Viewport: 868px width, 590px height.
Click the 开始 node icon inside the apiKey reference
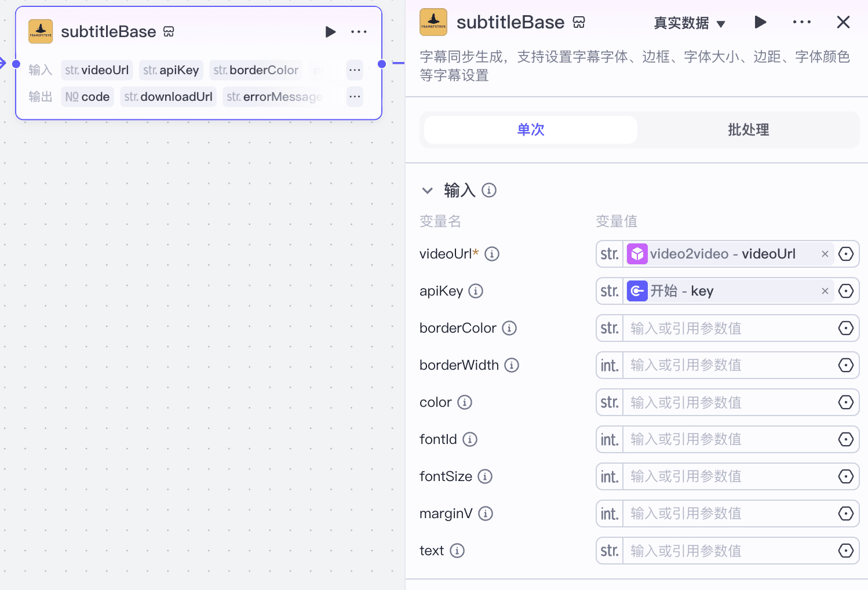[x=637, y=291]
